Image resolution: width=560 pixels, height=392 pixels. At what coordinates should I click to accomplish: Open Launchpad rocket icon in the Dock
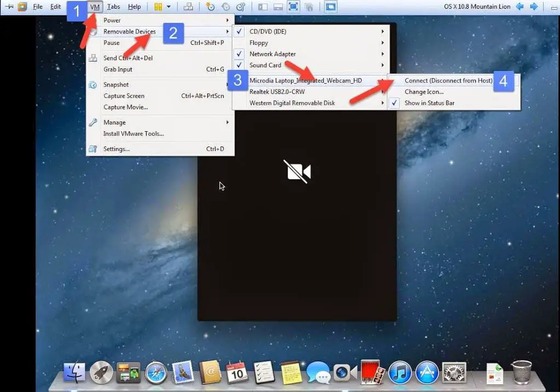[x=101, y=372]
